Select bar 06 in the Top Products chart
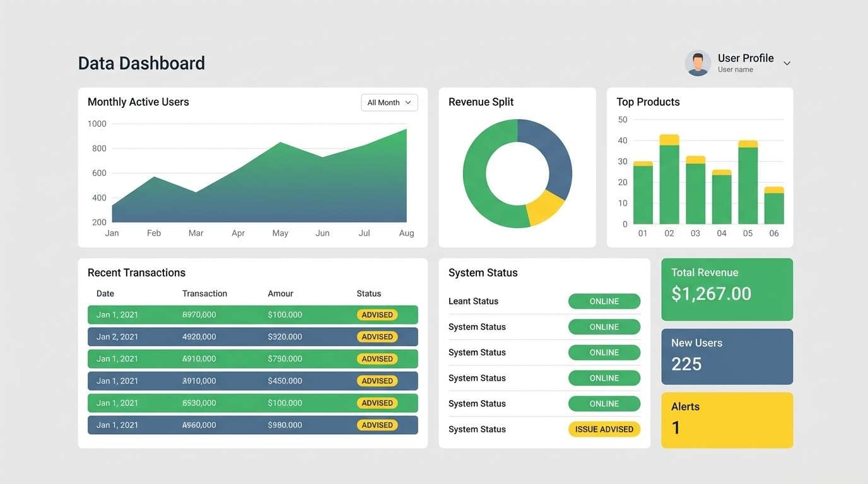Image resolution: width=868 pixels, height=484 pixels. click(x=773, y=205)
